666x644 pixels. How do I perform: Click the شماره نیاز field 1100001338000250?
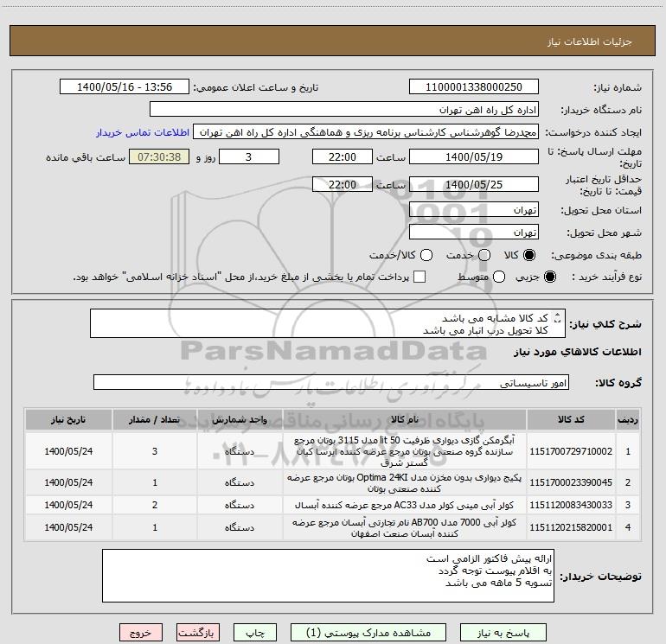474,86
